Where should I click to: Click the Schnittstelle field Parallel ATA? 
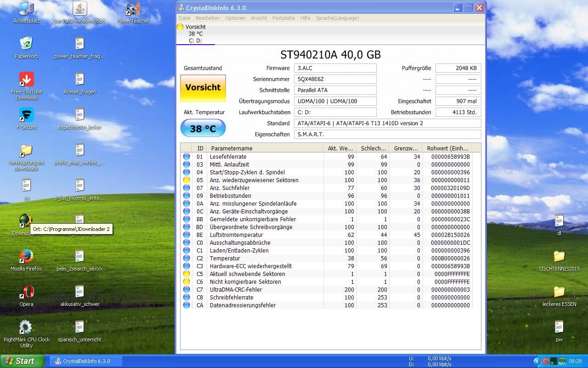pos(335,90)
